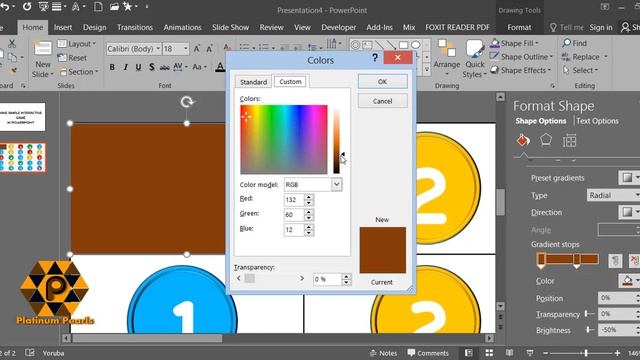Click Sign in link
The height and width of the screenshot is (360, 640).
(x=601, y=27)
